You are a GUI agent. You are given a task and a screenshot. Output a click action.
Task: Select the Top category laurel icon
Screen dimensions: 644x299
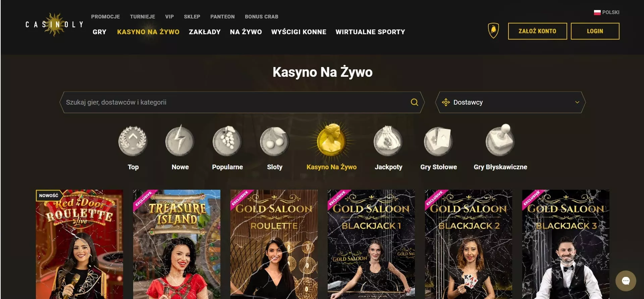click(x=133, y=141)
